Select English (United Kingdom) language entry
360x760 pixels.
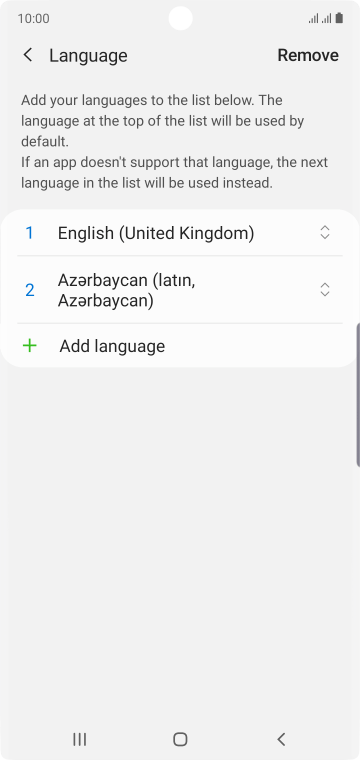click(x=180, y=233)
